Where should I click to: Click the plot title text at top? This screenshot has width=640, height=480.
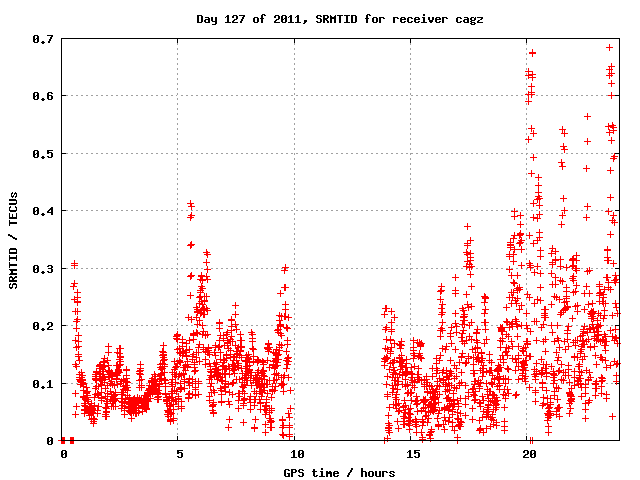point(340,19)
